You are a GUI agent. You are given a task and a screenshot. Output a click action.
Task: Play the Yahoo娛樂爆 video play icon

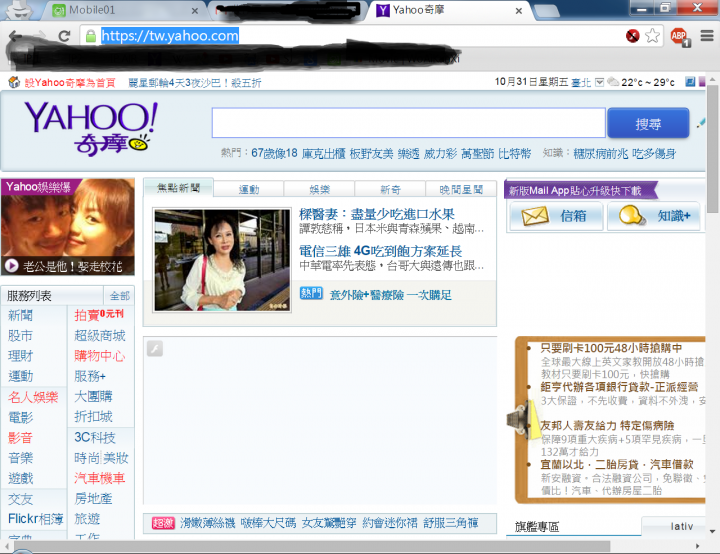11,266
